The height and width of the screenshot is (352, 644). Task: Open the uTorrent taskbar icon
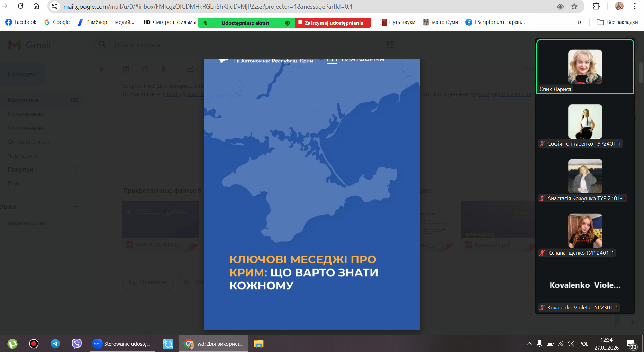point(13,343)
